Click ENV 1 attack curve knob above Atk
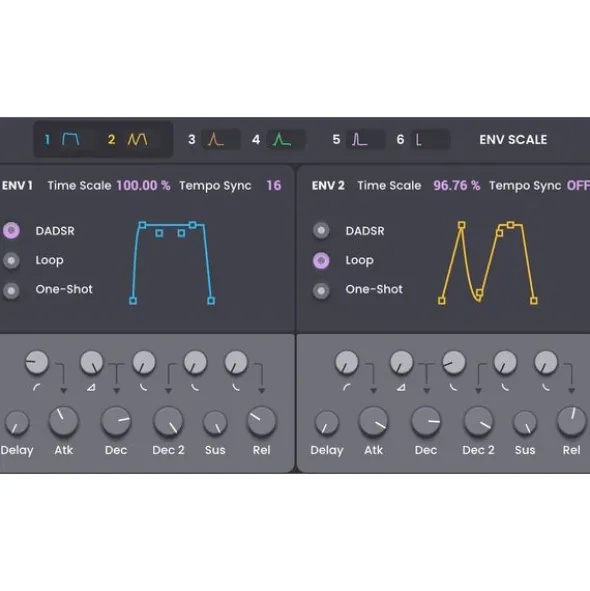This screenshot has width=590, height=591. (37, 362)
